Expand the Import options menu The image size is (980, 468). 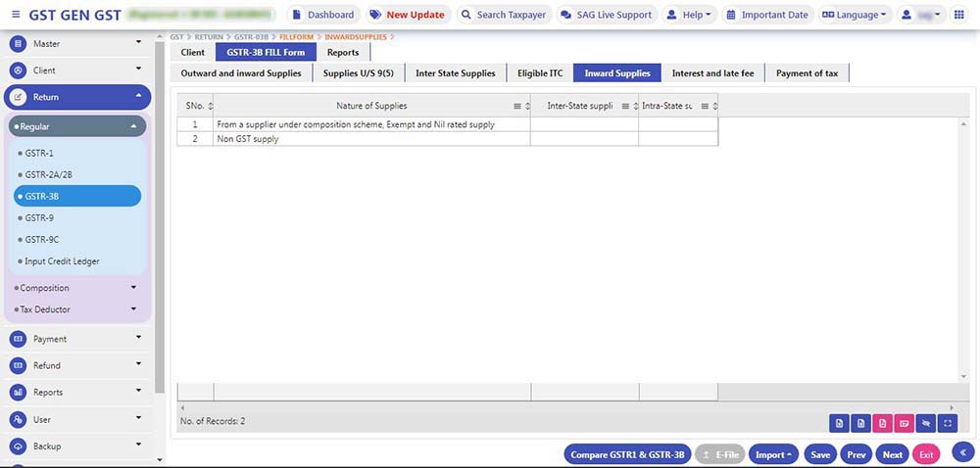point(773,454)
